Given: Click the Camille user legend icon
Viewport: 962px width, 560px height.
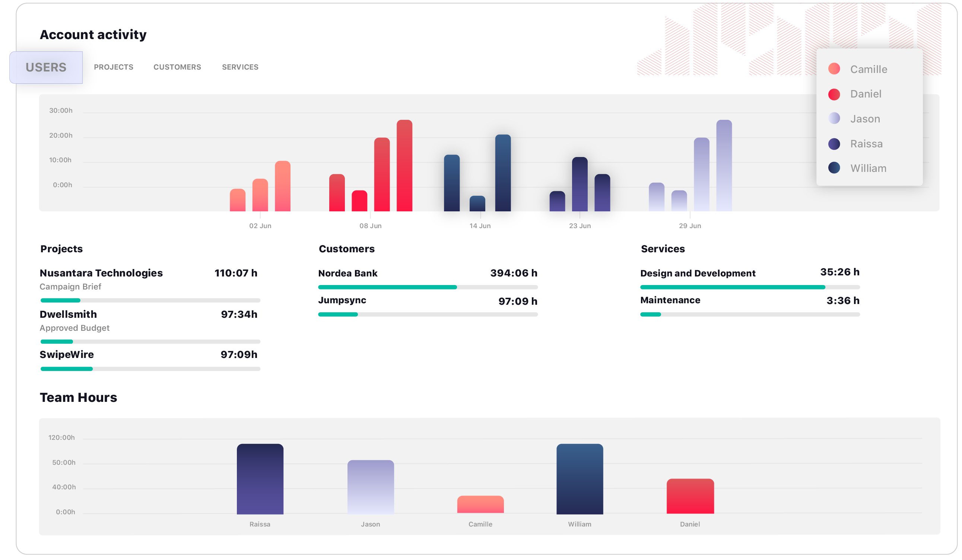Looking at the screenshot, I should [835, 69].
